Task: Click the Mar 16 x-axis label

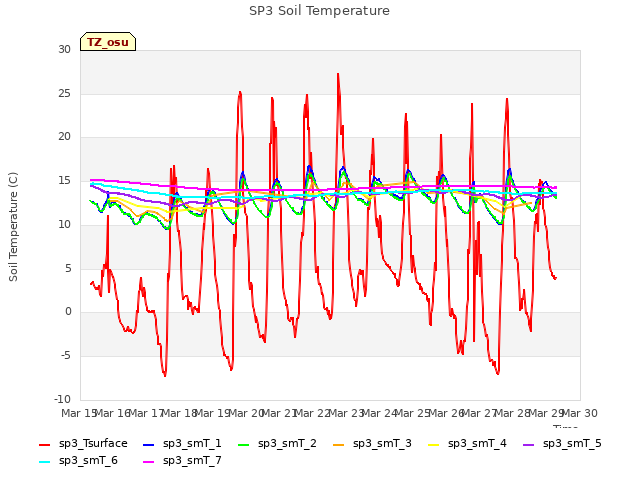Action: click(113, 413)
